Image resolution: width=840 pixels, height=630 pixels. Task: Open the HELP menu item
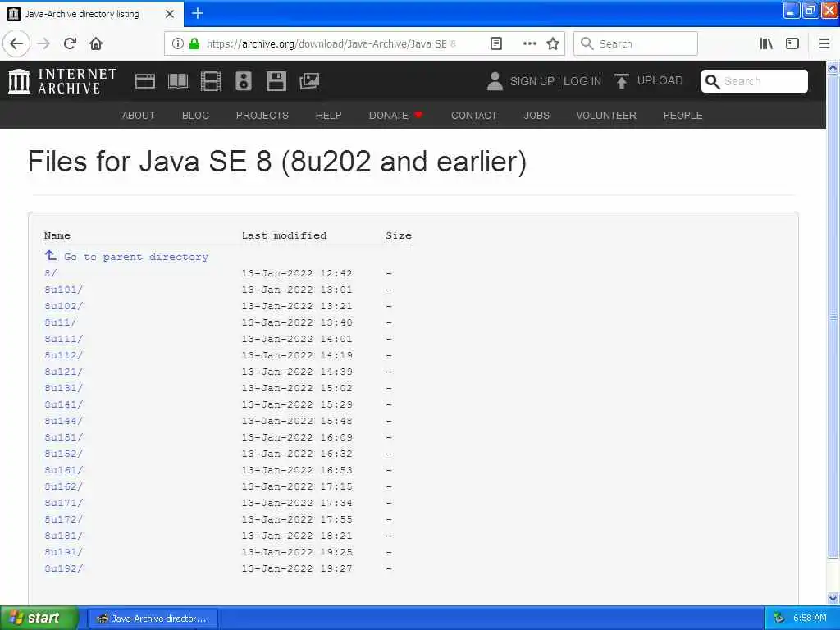[x=328, y=115]
